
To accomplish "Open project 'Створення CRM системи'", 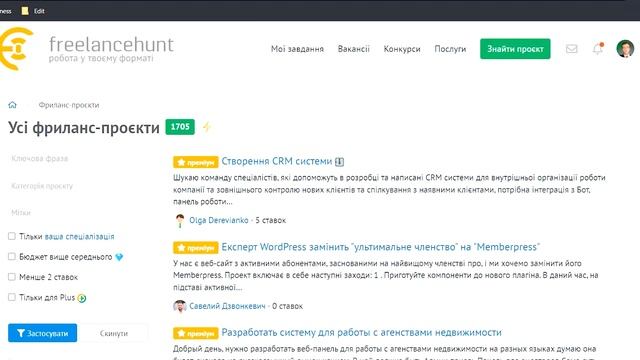I will pos(277,161).
